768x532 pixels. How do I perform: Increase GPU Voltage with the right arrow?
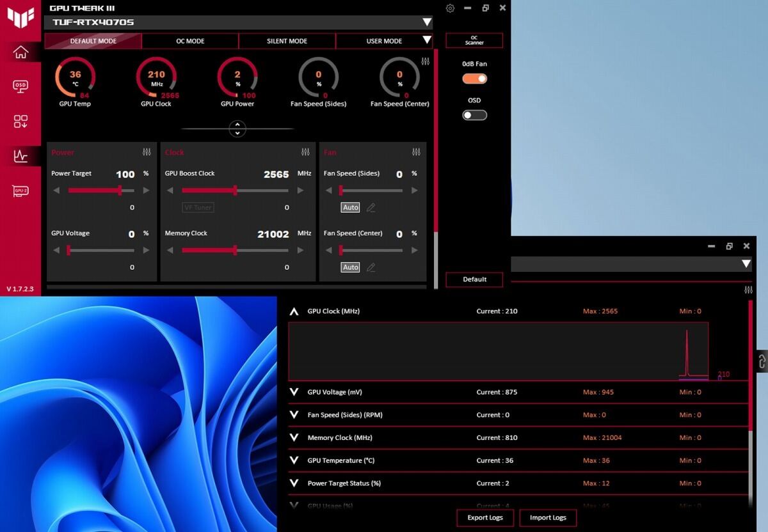tap(146, 250)
